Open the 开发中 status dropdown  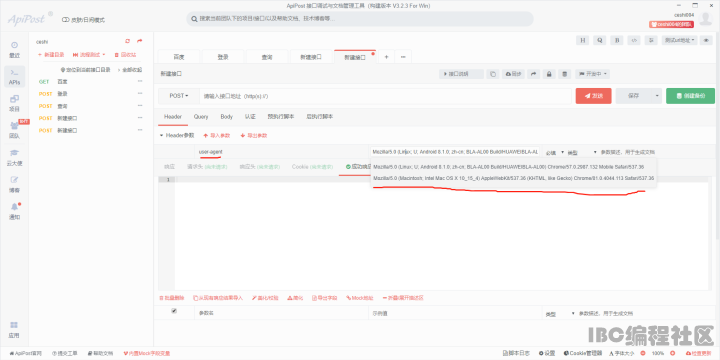593,74
